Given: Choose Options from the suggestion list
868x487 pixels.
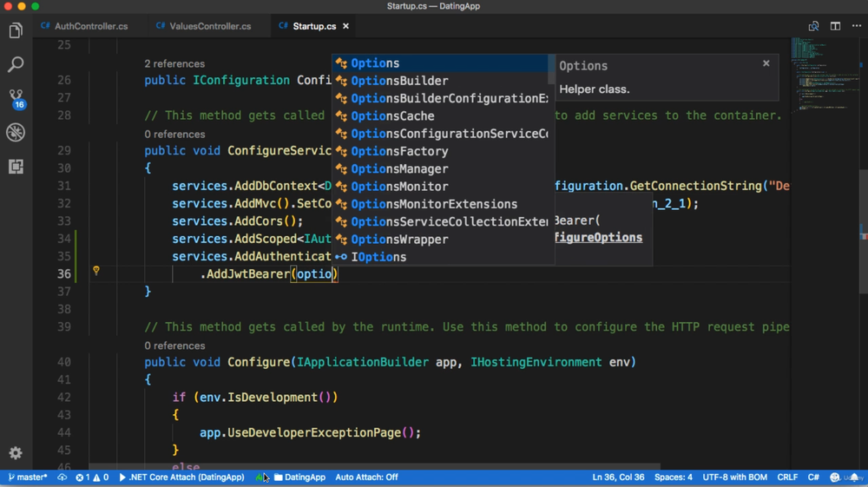Looking at the screenshot, I should pyautogui.click(x=440, y=63).
